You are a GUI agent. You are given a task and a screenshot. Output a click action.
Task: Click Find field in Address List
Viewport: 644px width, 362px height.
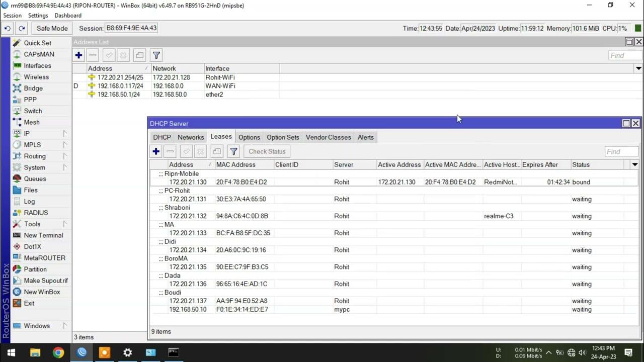click(x=625, y=55)
